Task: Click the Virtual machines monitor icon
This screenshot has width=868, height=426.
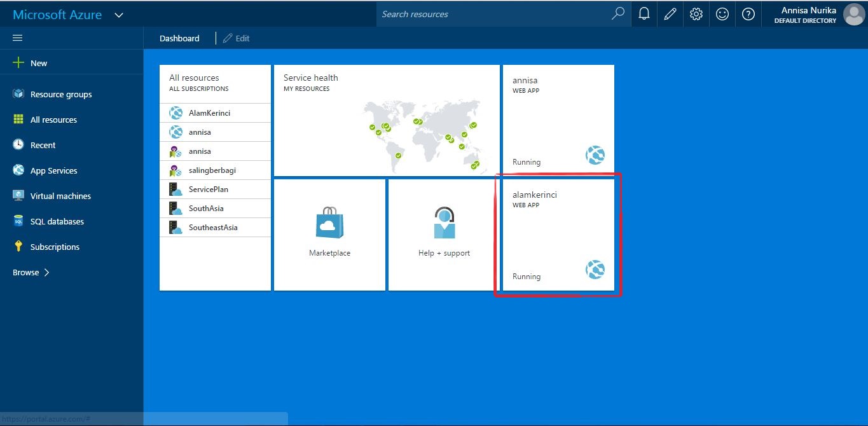Action: point(18,196)
